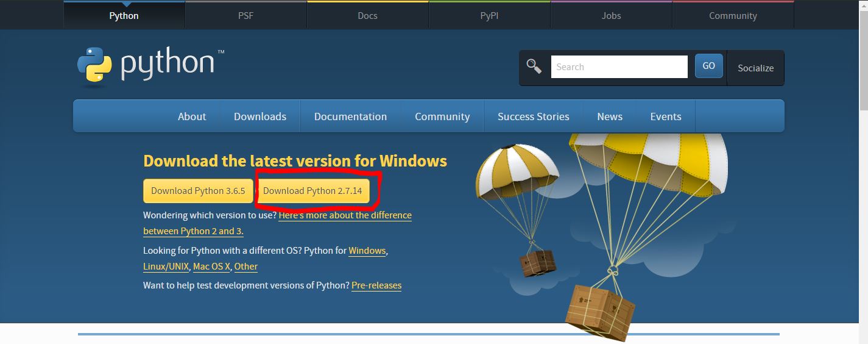This screenshot has width=868, height=344.
Task: Open the Community top tab
Action: (733, 15)
